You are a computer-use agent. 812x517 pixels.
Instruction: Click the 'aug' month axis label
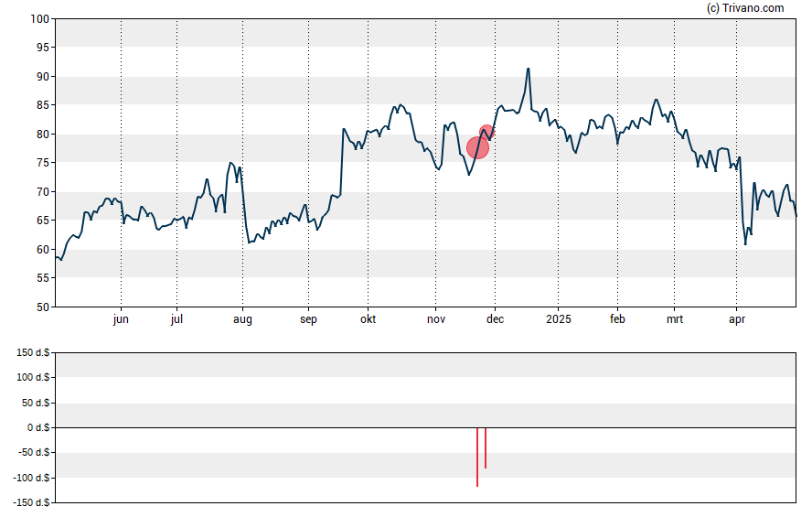point(242,319)
